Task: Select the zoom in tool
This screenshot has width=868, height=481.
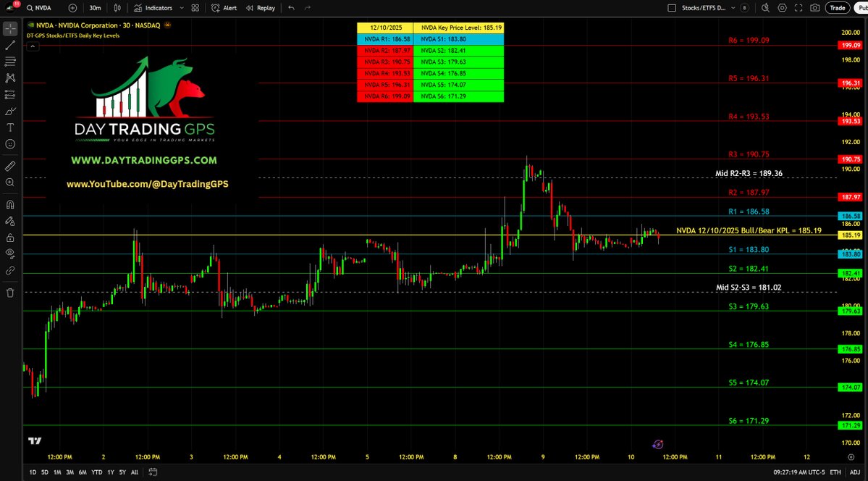Action: pos(10,183)
